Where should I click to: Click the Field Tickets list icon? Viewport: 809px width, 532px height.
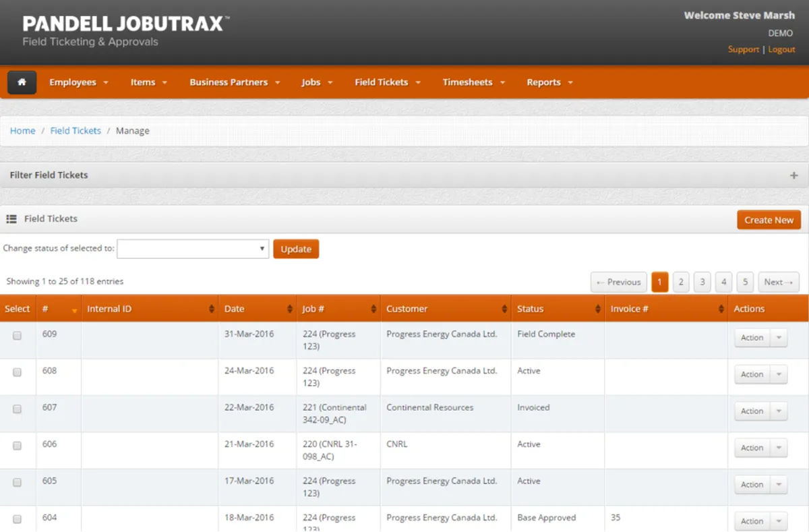11,219
